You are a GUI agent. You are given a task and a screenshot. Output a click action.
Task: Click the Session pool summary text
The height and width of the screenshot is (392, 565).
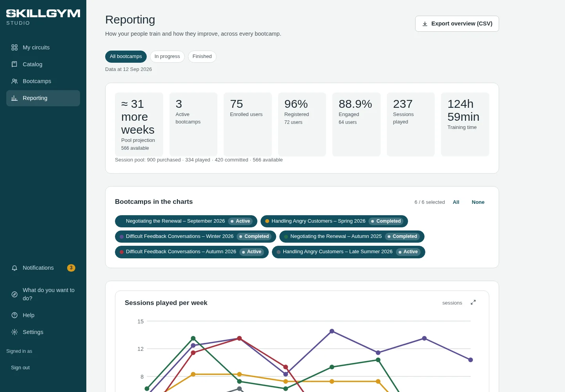pyautogui.click(x=199, y=160)
